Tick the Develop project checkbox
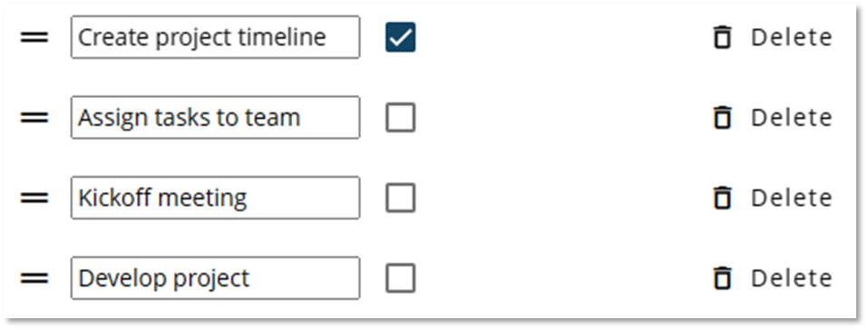 (400, 278)
